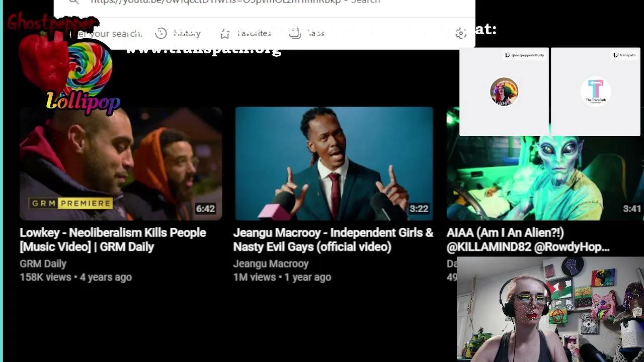Click The TransPath Foundation logo avatar
Viewport: 644px width, 362px height.
point(596,92)
